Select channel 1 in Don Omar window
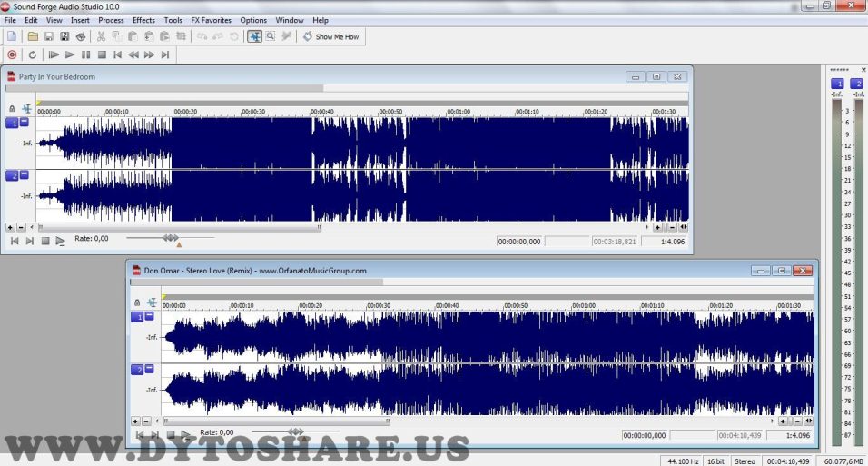868x466 pixels. [x=137, y=317]
